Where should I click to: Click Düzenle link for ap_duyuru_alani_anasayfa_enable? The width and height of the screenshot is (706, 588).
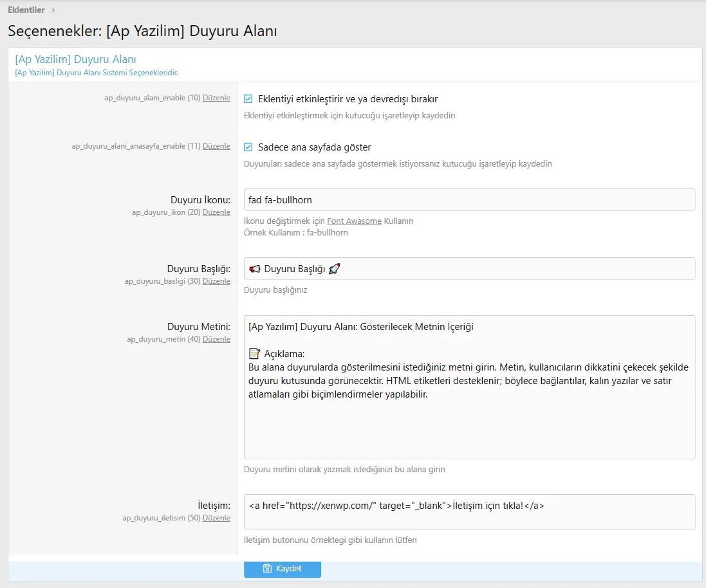(216, 146)
